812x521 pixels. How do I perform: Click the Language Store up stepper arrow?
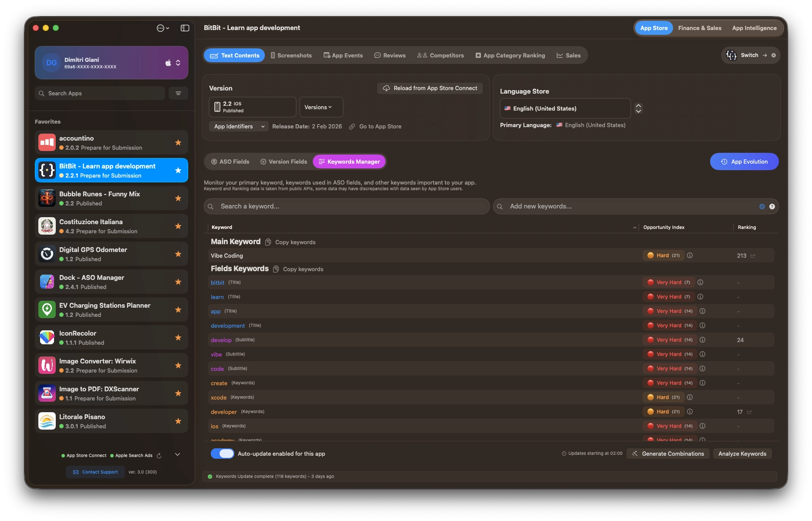point(638,105)
